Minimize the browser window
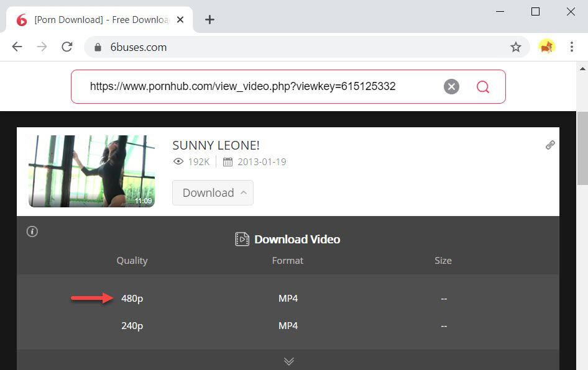Image resolution: width=588 pixels, height=370 pixels. point(500,12)
